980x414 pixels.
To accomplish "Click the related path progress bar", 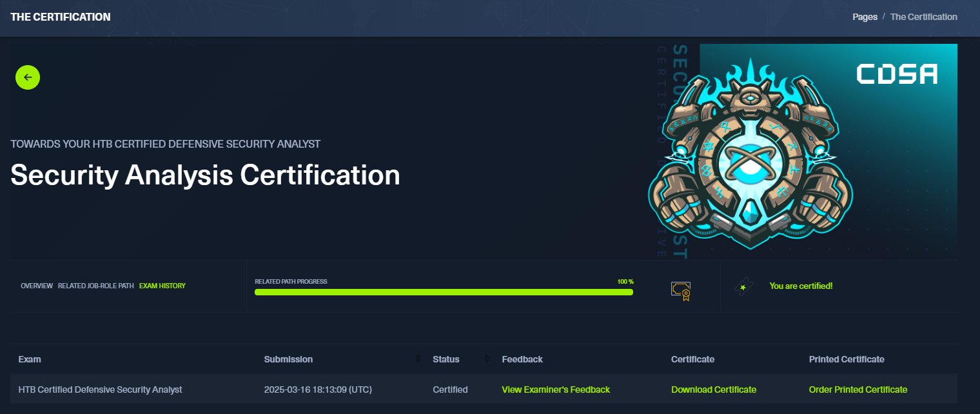I will pyautogui.click(x=444, y=292).
